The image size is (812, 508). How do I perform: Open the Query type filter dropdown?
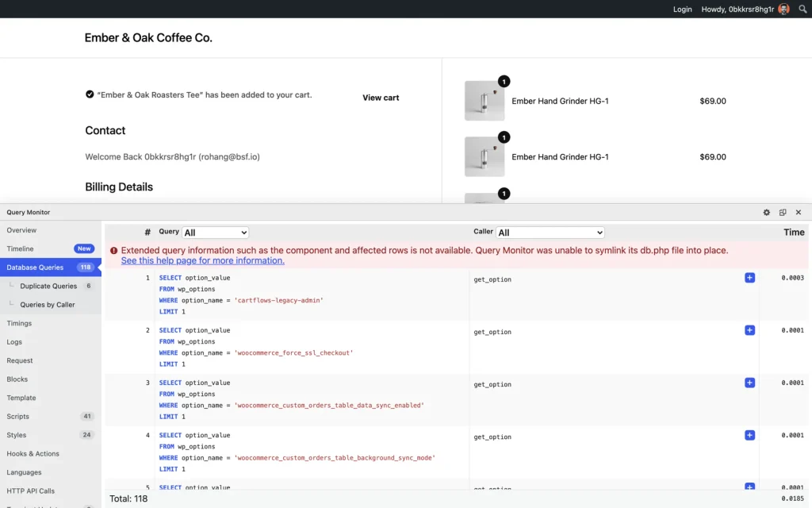coord(216,233)
